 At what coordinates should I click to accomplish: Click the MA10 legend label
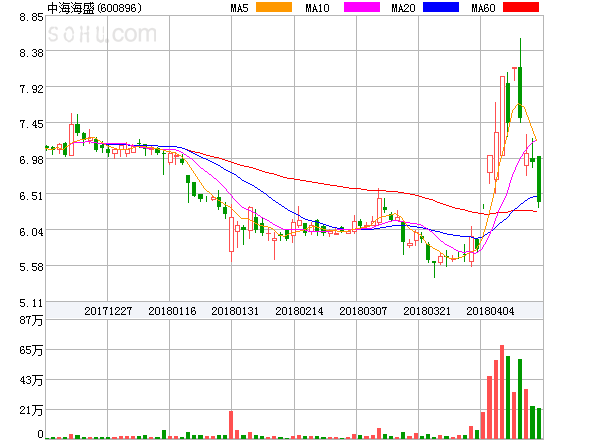pos(317,8)
